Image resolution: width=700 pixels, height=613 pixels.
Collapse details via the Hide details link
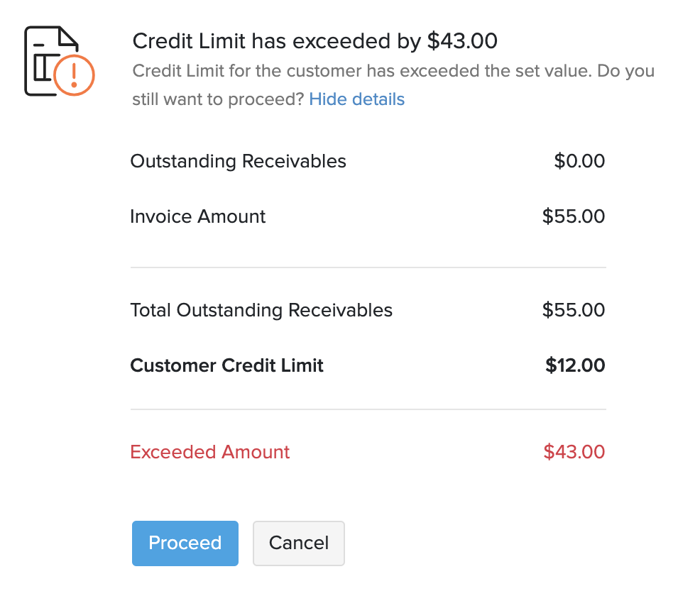coord(356,99)
